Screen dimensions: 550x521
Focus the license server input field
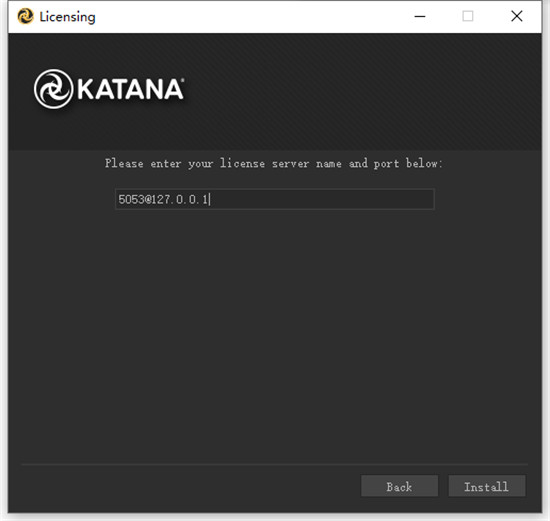(x=275, y=199)
